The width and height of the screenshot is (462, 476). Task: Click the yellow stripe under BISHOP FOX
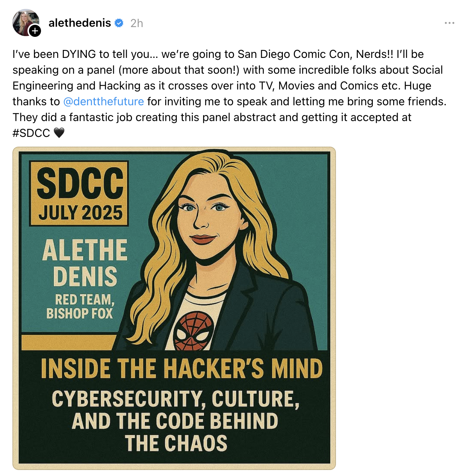(x=69, y=342)
